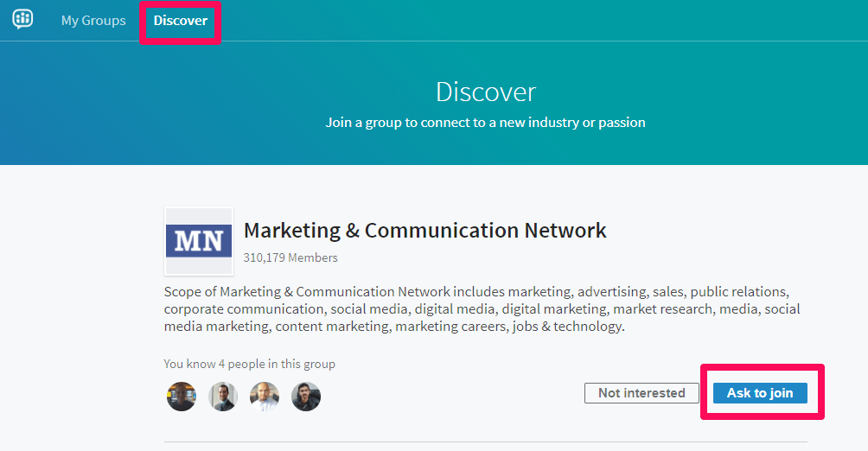Dismiss the group with Not interested
The height and width of the screenshot is (451, 868).
[641, 393]
